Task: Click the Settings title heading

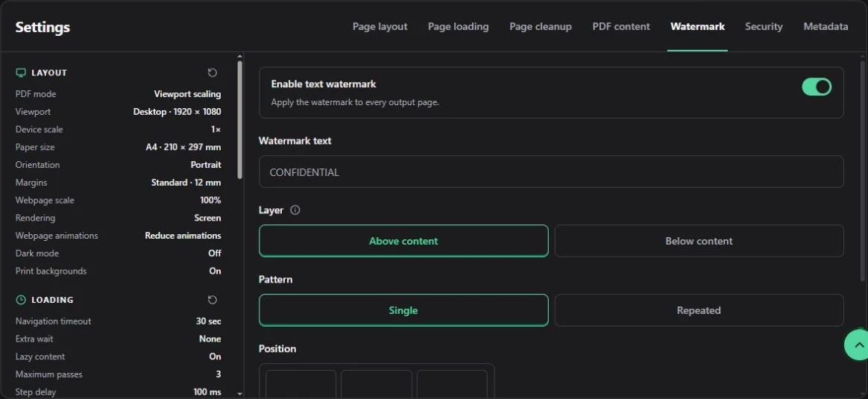Action: [43, 27]
